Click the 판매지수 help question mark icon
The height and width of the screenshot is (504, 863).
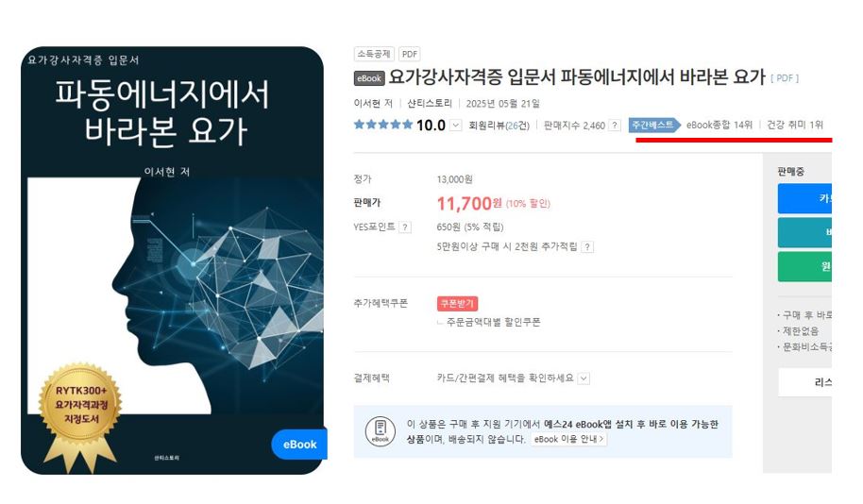(615, 125)
